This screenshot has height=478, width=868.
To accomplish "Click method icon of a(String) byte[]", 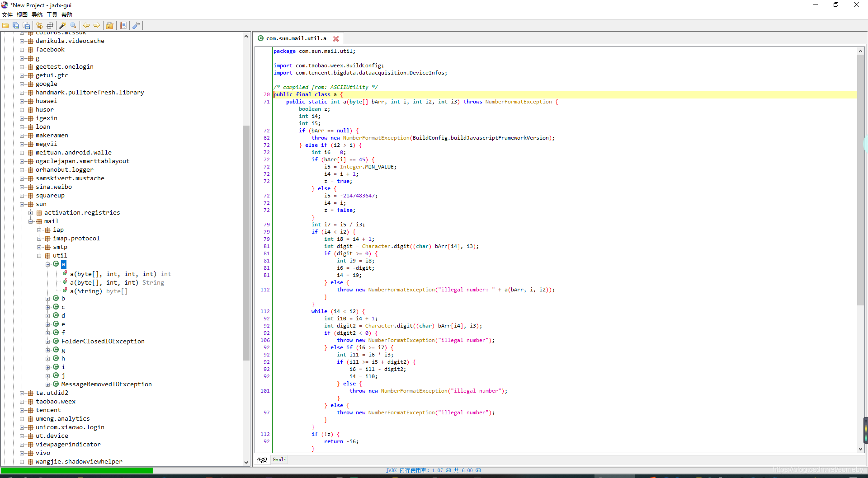I will (65, 291).
